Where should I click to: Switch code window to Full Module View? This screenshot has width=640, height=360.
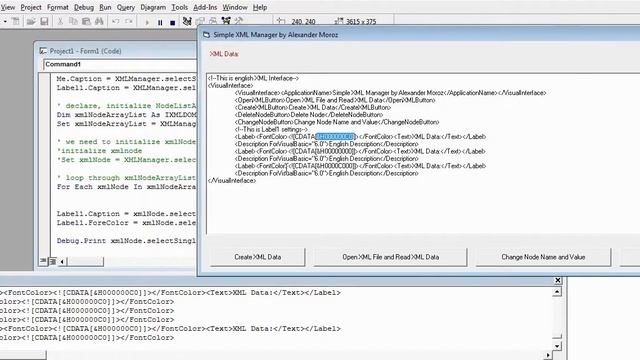[52, 261]
